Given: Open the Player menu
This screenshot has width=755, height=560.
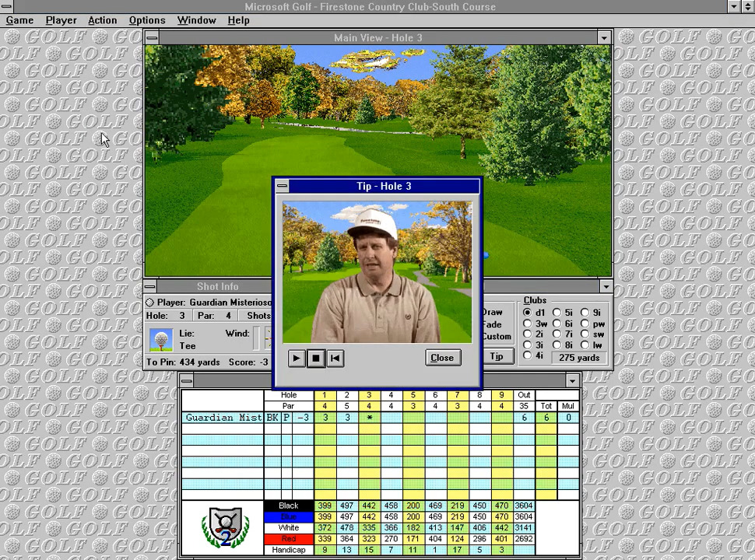Looking at the screenshot, I should click(x=61, y=20).
